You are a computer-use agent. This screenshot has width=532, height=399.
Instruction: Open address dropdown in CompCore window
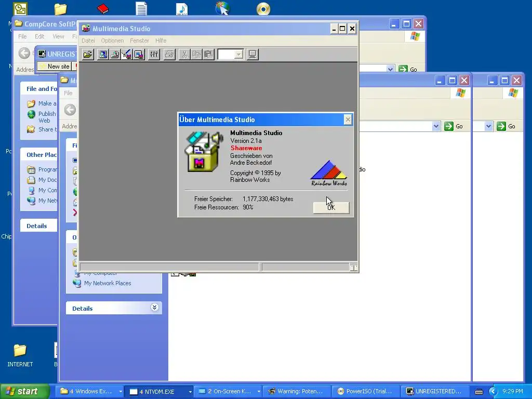click(x=390, y=69)
